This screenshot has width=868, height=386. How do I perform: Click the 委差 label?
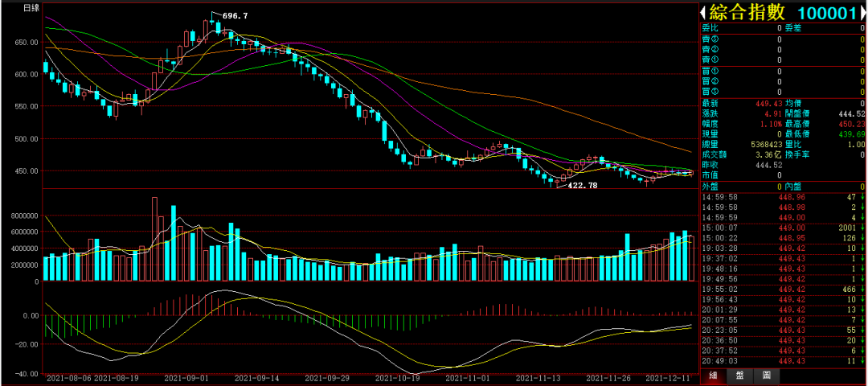(792, 27)
